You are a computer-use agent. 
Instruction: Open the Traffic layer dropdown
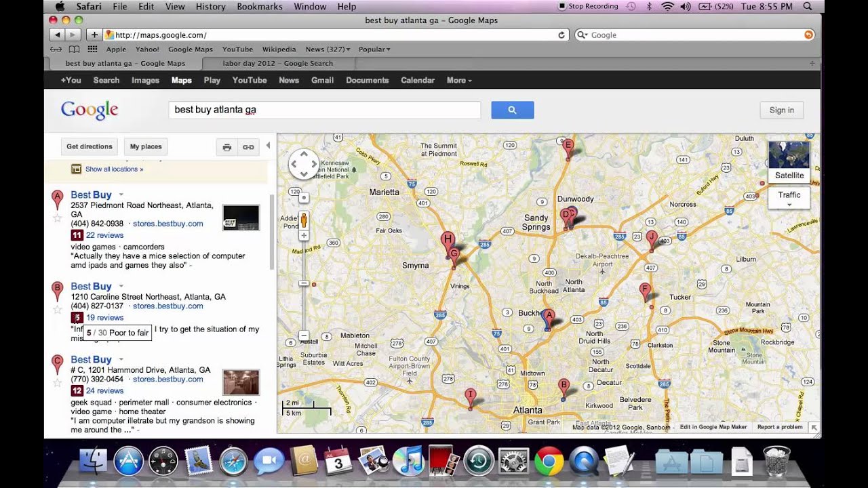click(789, 199)
